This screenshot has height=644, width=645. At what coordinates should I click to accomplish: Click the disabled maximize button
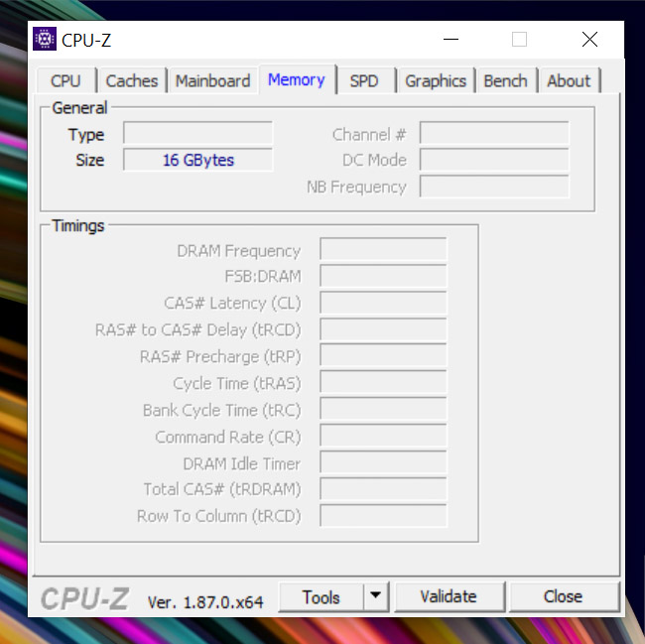(519, 40)
